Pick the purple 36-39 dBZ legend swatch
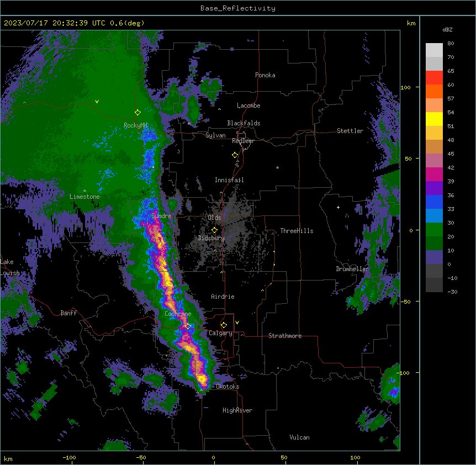The height and width of the screenshot is (465, 476). (x=434, y=188)
